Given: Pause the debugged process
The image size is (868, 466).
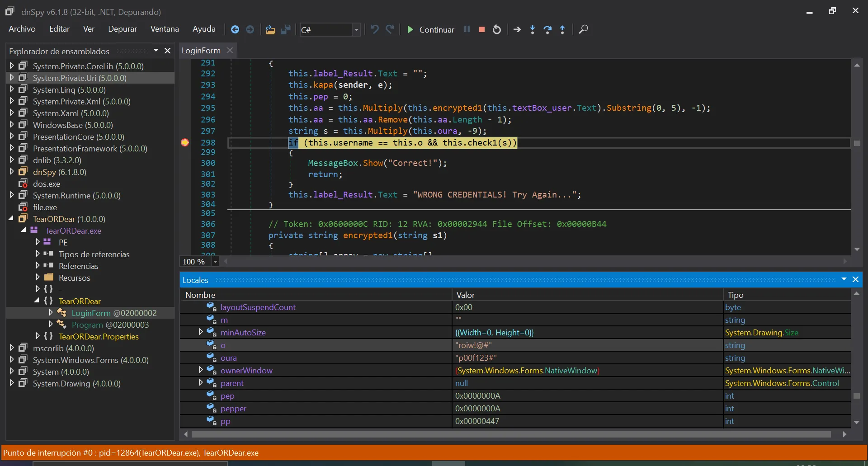Looking at the screenshot, I should pos(467,29).
